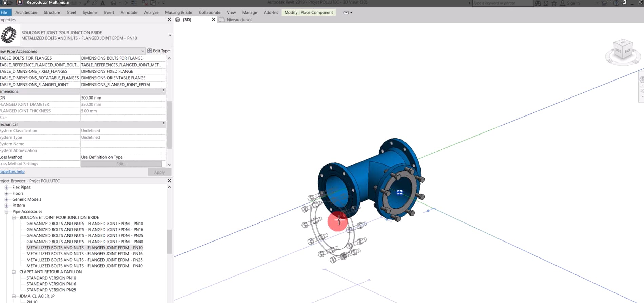
Task: Open the New Pipe Accessories filter dropdown
Action: tap(142, 51)
